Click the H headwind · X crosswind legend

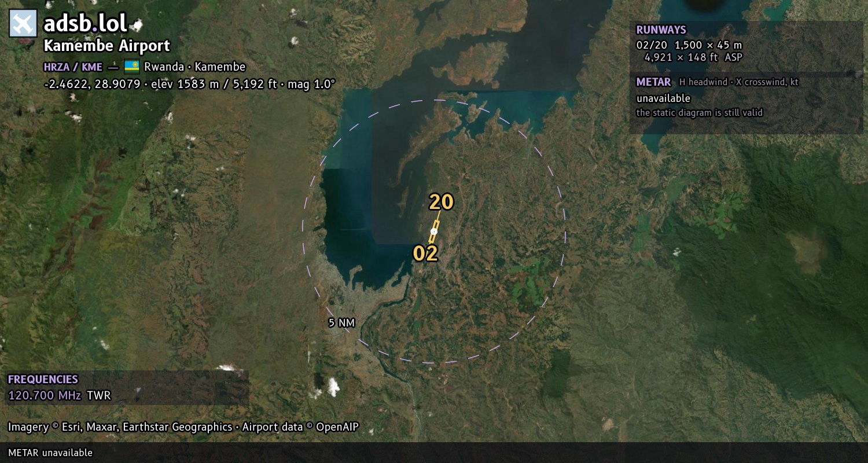[739, 82]
